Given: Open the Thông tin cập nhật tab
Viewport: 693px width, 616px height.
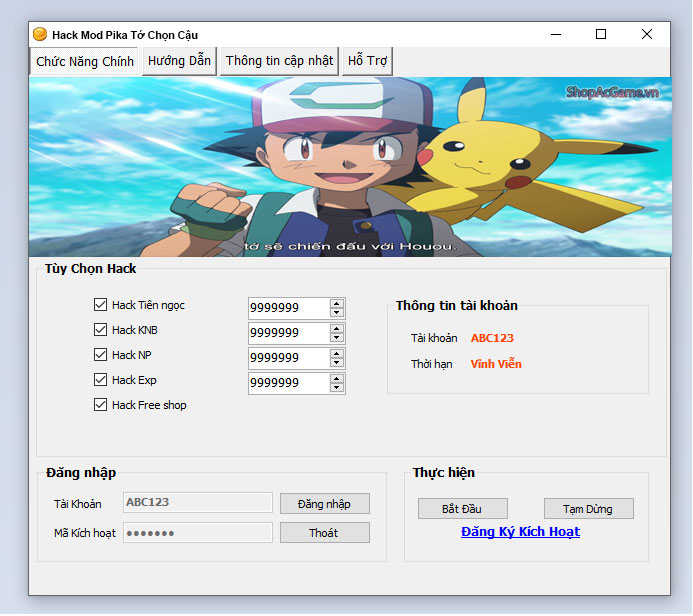Looking at the screenshot, I should click(x=279, y=61).
